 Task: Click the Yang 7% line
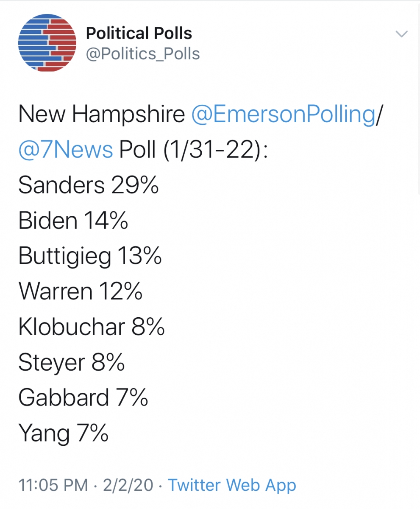pos(63,433)
